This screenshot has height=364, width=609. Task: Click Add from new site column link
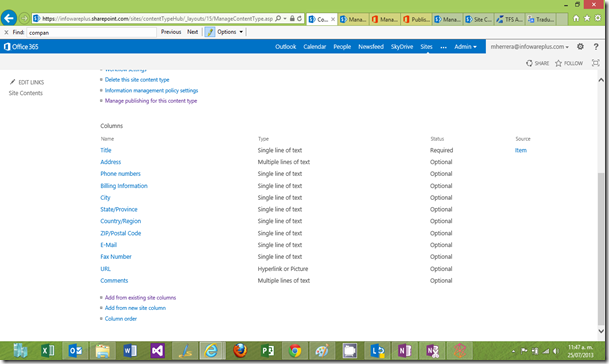[135, 308]
